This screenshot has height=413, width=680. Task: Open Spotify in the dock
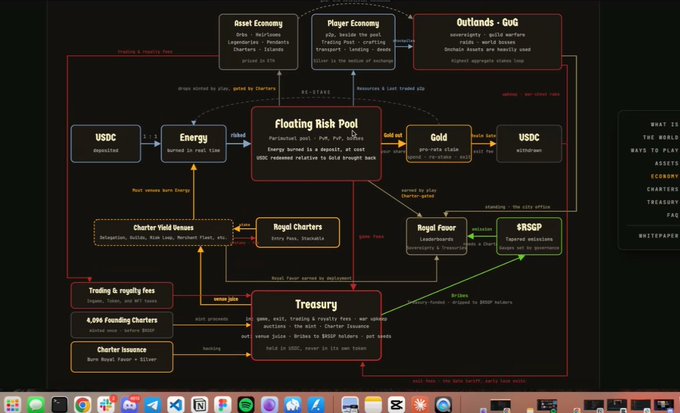[x=246, y=405]
